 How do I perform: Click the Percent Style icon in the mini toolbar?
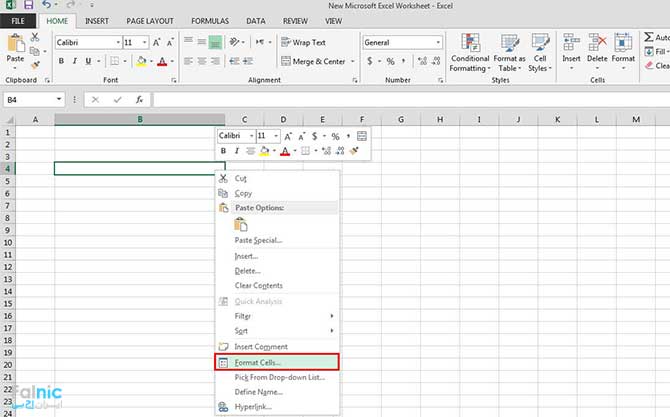[x=335, y=136]
